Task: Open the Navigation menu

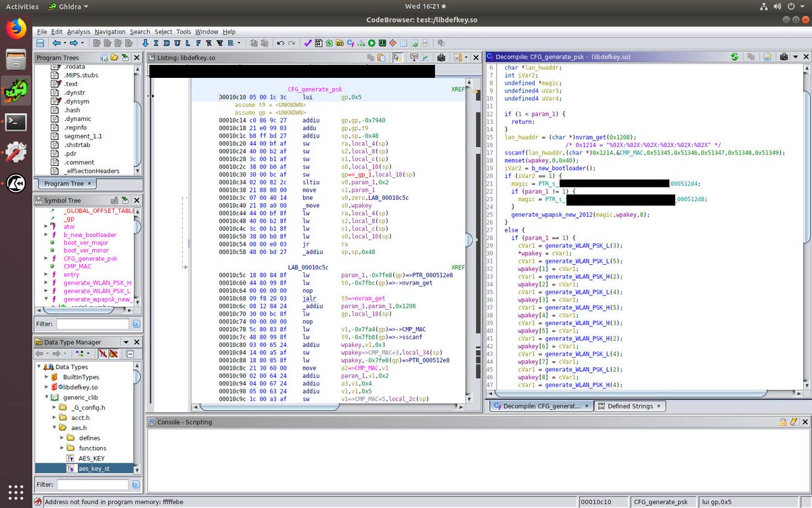Action: (x=110, y=31)
